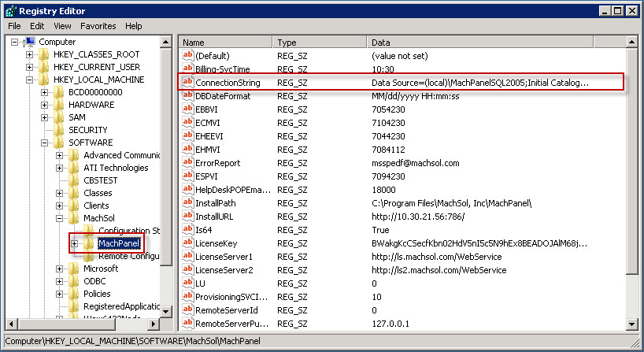Click the LicenseServer1 string icon
This screenshot has height=352, width=644.
coord(187,256)
